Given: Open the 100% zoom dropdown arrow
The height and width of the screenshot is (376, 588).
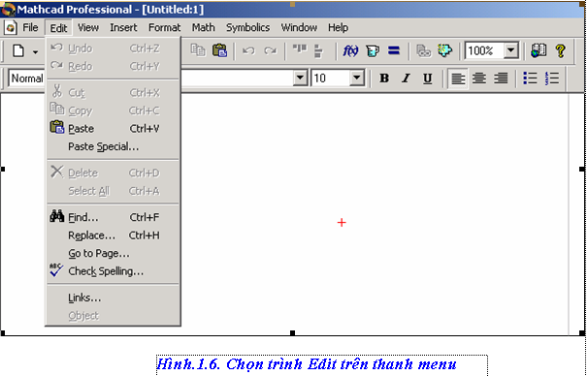Looking at the screenshot, I should [x=510, y=49].
